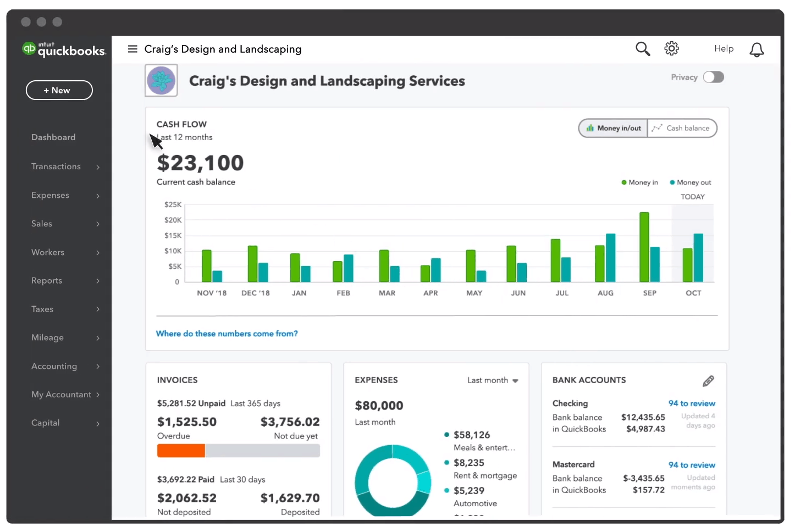The image size is (795, 532).
Task: Expand the Taxes submenu chevron
Action: (x=98, y=309)
